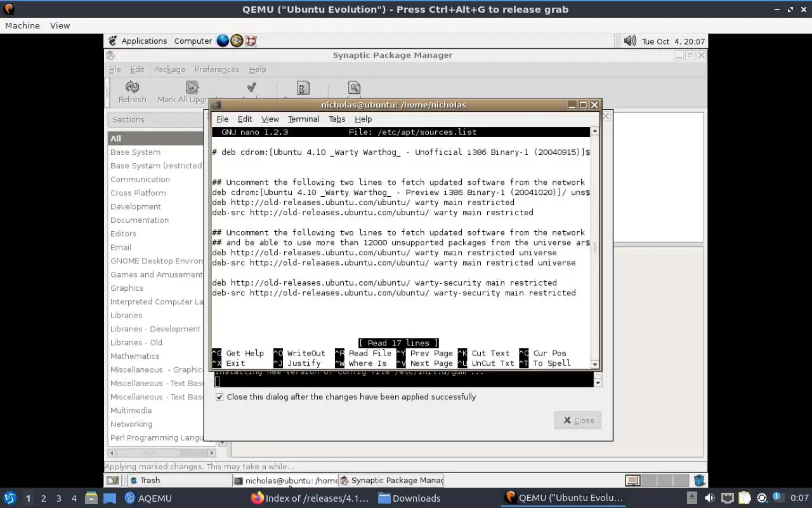
Task: Launch the web browser globe icon
Action: point(223,41)
